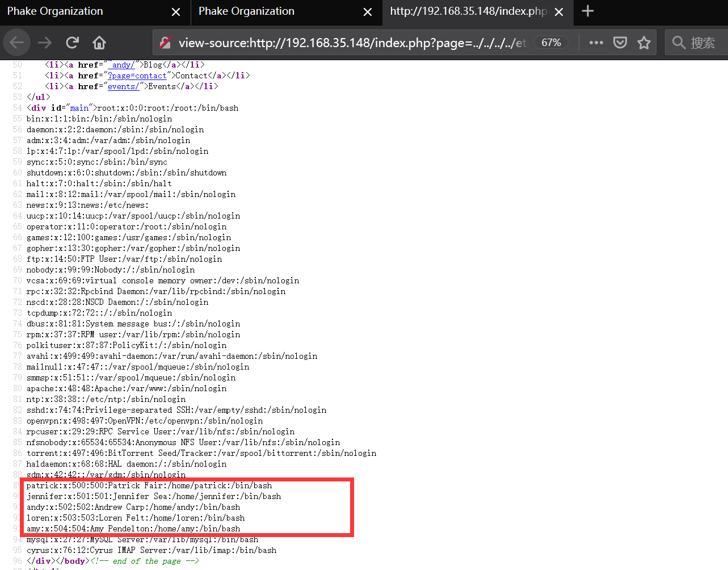This screenshot has height=570, width=728.
Task: Close the index.php tab
Action: pos(559,11)
